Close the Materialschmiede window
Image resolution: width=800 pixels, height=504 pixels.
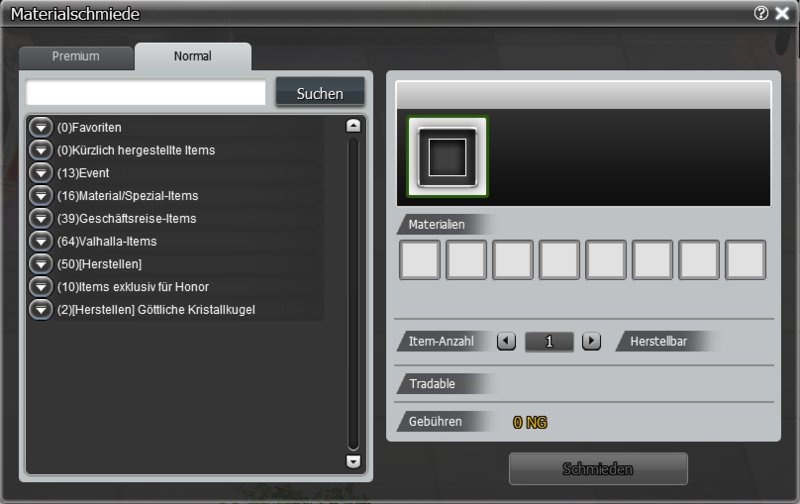781,14
